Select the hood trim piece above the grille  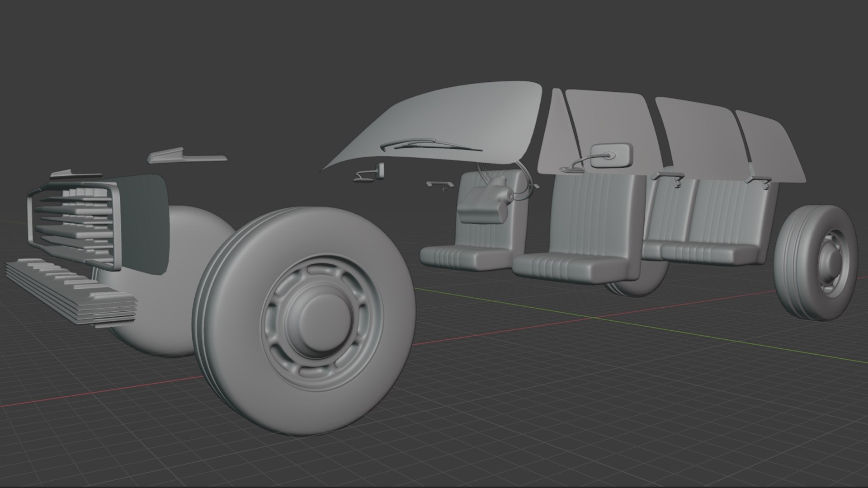click(186, 155)
